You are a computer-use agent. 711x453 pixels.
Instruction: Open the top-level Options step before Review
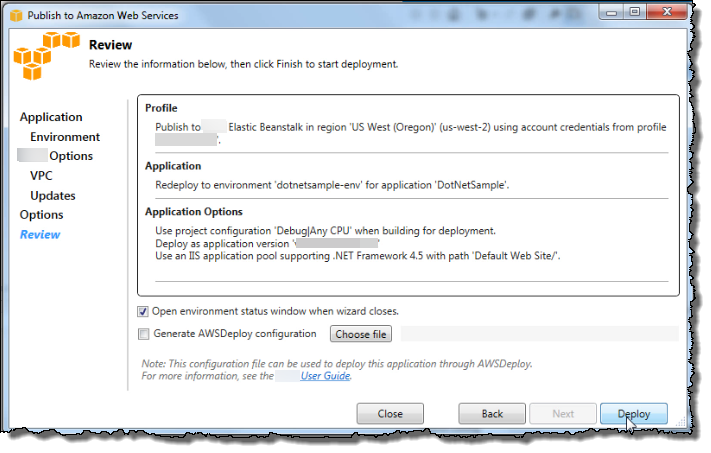(41, 214)
